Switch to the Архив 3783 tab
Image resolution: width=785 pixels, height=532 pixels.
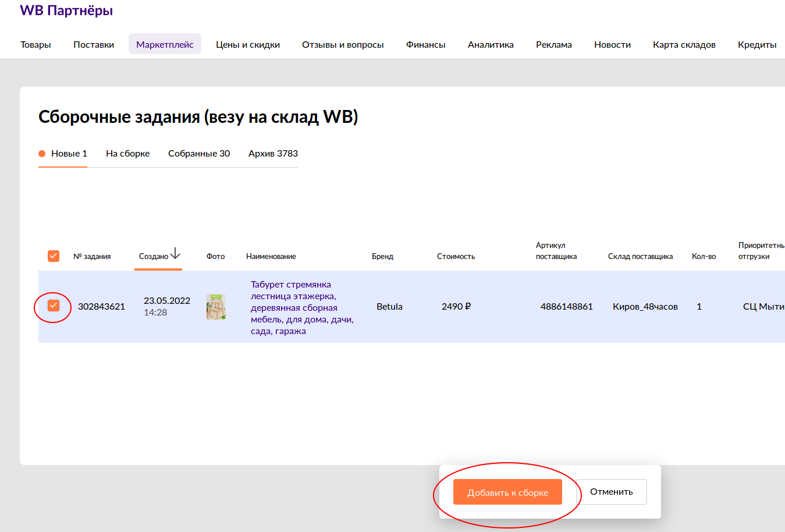click(273, 154)
